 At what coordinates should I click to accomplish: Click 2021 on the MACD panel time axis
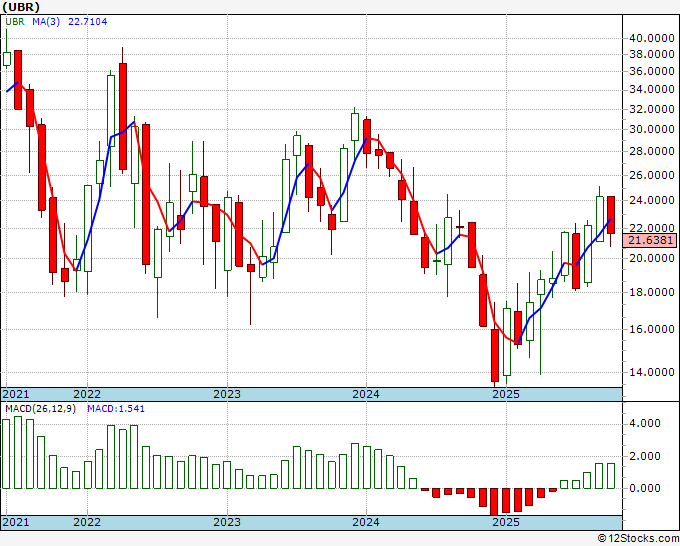pos(16,522)
